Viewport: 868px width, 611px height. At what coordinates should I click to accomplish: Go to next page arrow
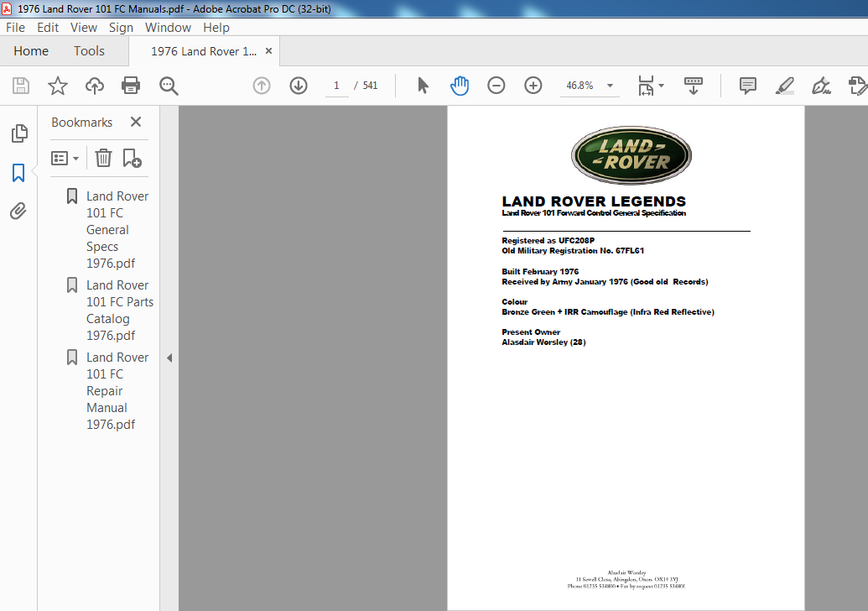coord(299,86)
